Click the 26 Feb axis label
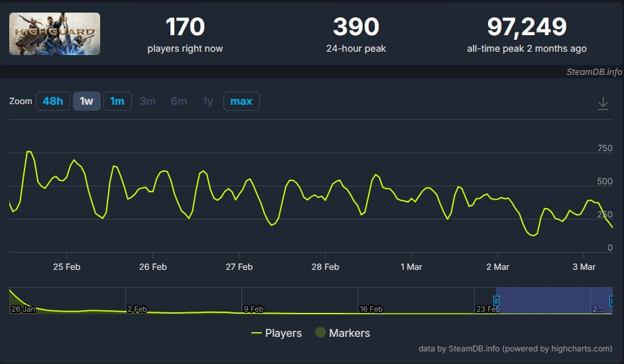The image size is (624, 364). point(153,267)
